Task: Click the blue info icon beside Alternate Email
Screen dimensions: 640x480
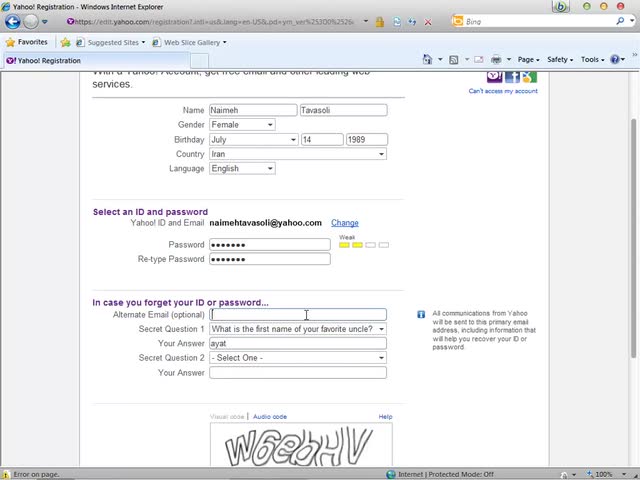Action: point(421,314)
